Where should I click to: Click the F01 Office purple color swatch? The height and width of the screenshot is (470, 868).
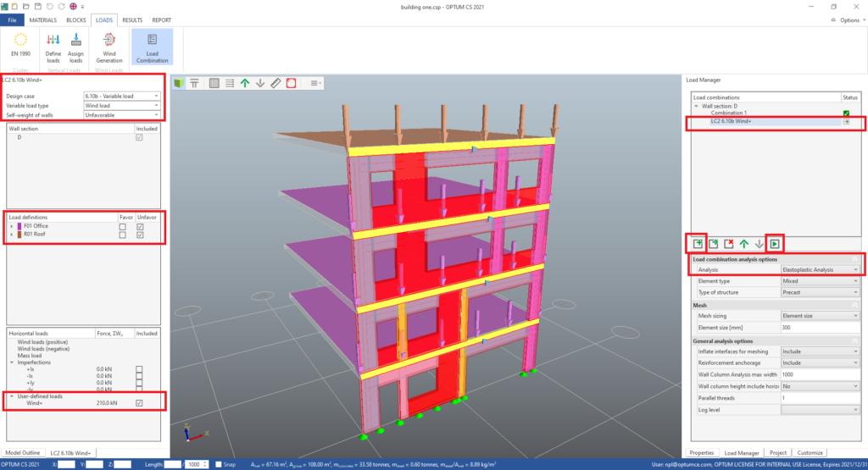19,226
